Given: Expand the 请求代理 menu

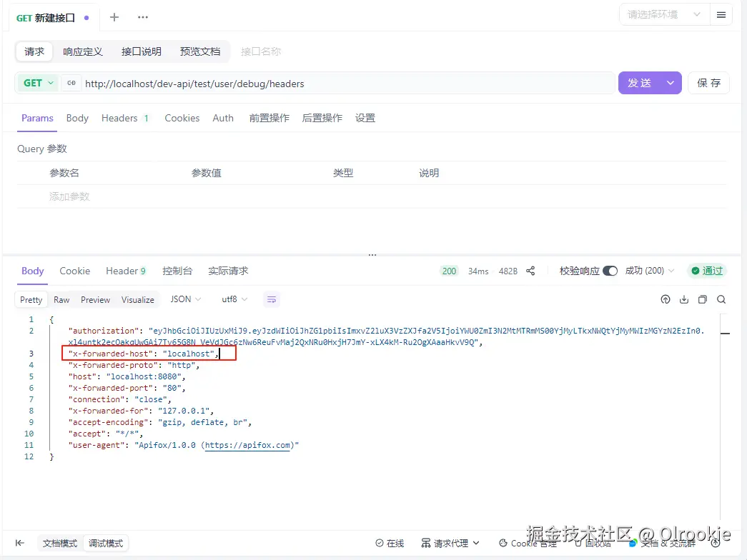Looking at the screenshot, I should tap(450, 544).
